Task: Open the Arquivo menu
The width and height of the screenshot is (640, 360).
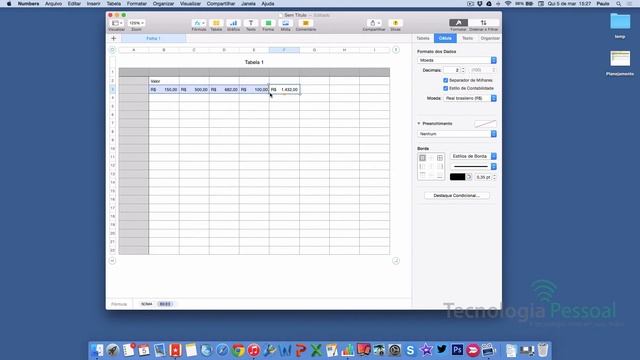Action: click(53, 4)
